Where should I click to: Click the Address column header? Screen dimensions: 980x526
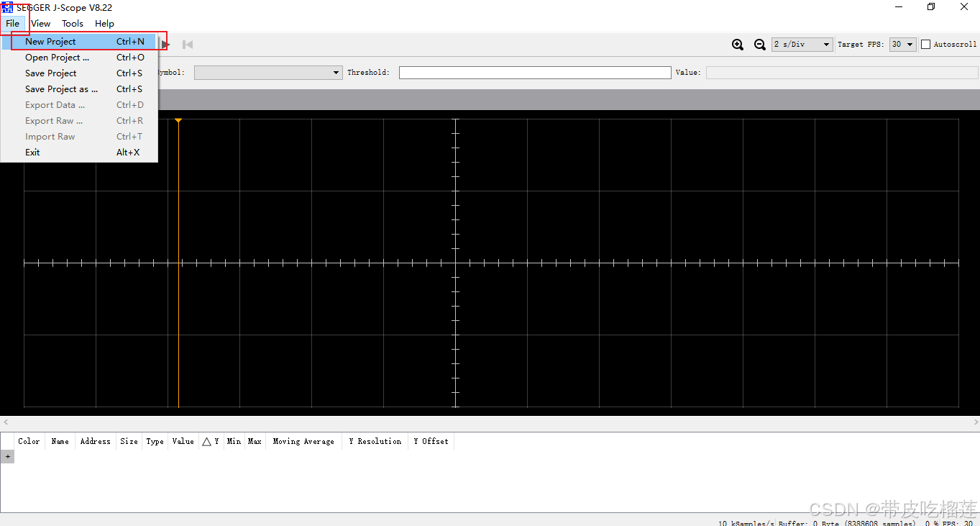[96, 442]
